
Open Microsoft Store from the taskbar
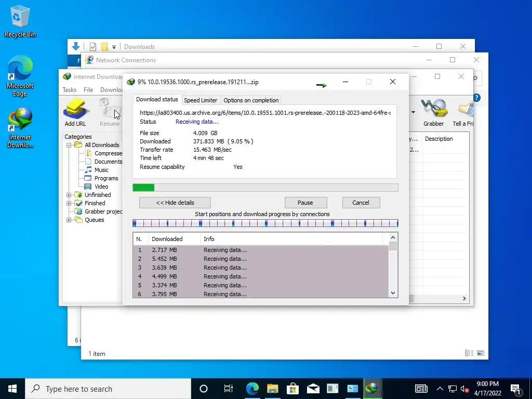coord(292,389)
